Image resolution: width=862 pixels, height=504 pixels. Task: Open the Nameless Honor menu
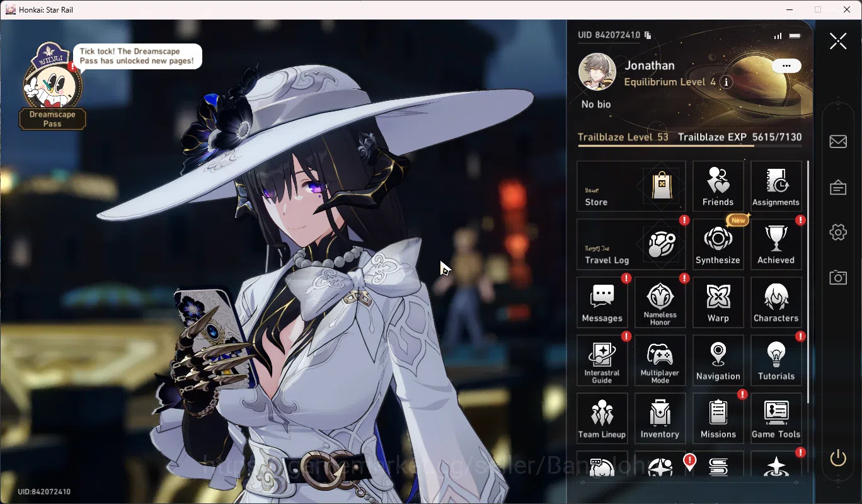click(660, 302)
